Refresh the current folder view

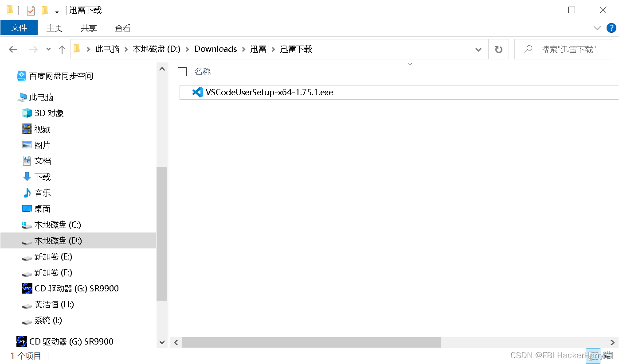click(x=499, y=50)
